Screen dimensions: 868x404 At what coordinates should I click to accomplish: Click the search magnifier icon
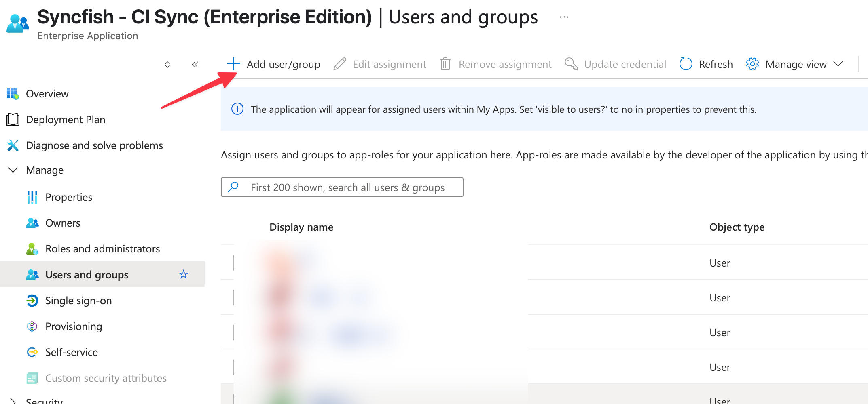pos(233,187)
